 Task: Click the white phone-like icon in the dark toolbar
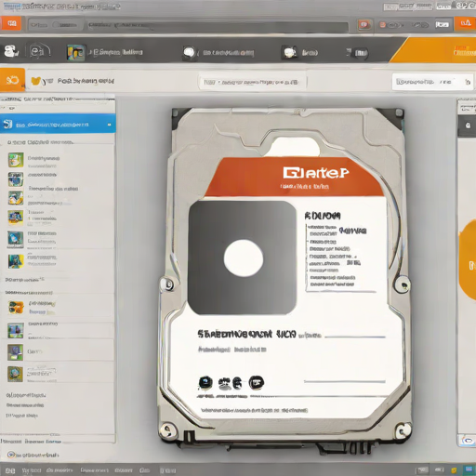11,51
